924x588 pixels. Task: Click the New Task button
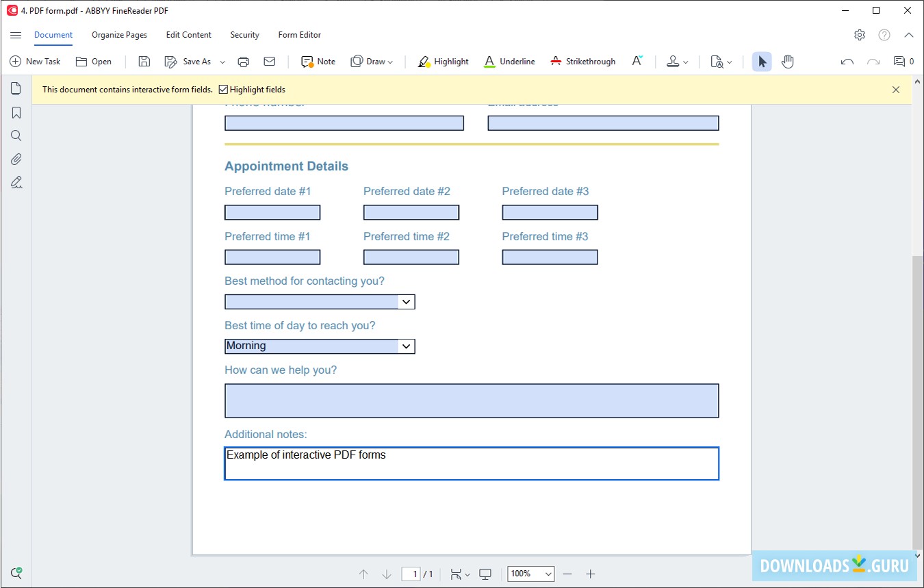[x=35, y=62]
